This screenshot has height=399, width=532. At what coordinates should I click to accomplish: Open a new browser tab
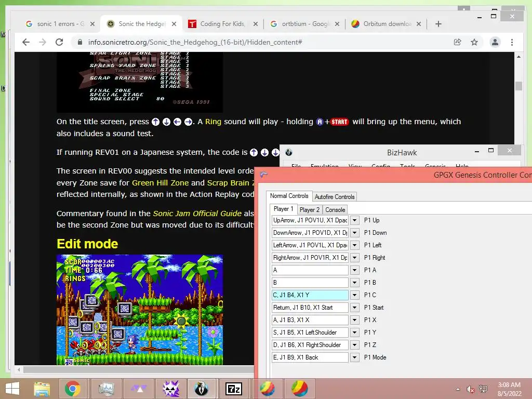(x=438, y=24)
